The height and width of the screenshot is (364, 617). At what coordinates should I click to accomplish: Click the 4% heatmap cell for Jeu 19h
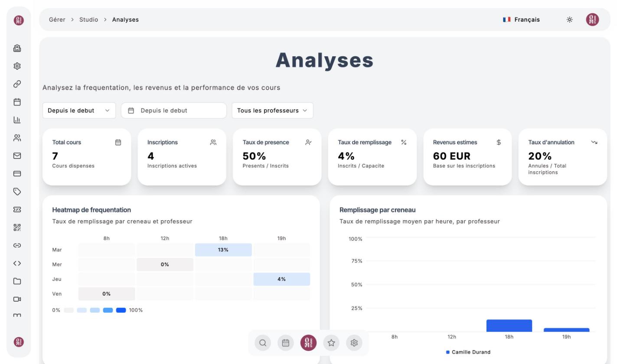point(282,279)
